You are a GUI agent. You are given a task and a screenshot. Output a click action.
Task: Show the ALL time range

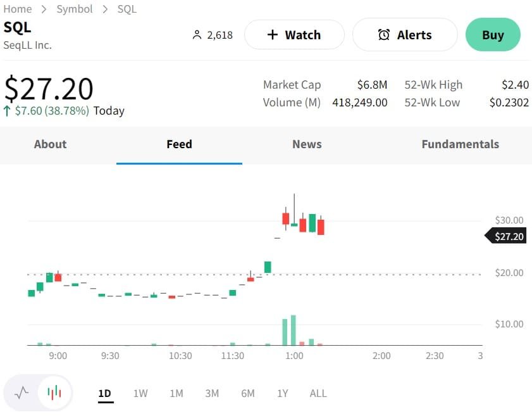[318, 393]
